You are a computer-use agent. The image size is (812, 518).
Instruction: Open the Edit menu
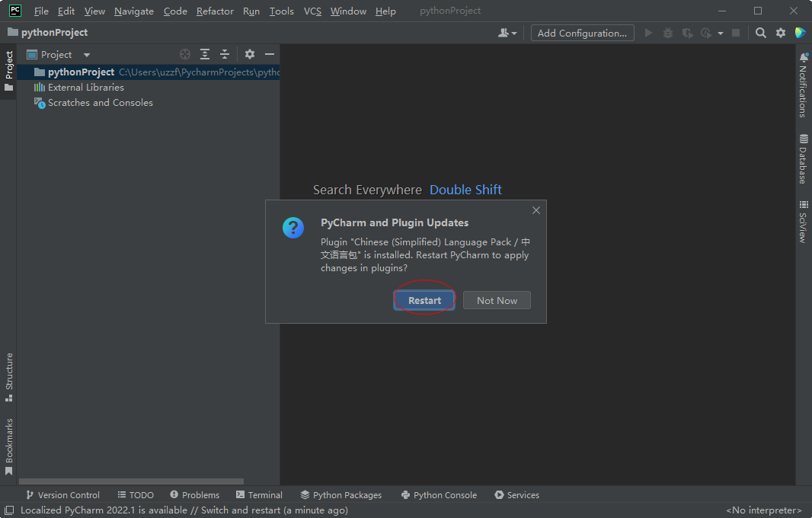click(66, 11)
